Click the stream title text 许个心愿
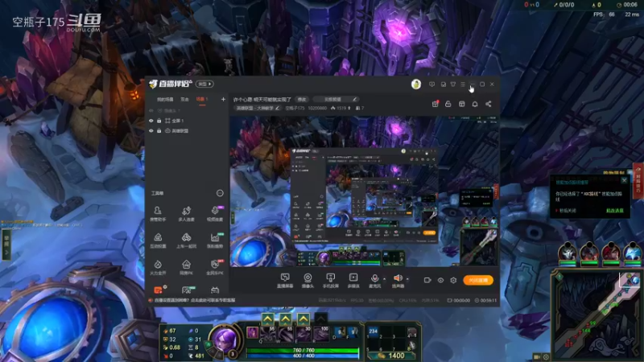This screenshot has width=644, height=362. pyautogui.click(x=262, y=99)
